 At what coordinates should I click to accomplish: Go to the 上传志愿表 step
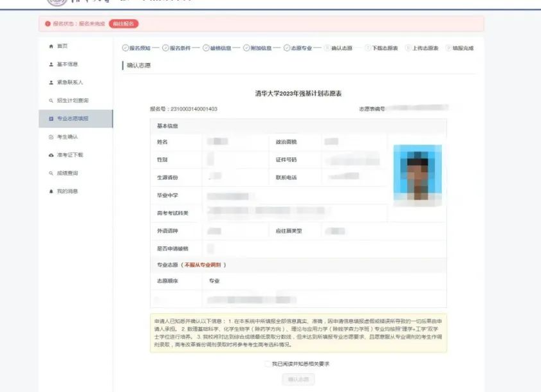421,48
